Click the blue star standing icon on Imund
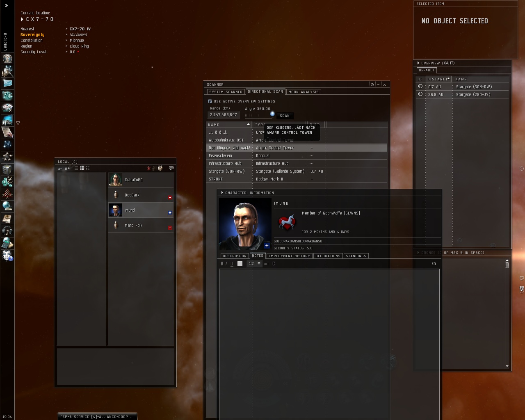This screenshot has width=525, height=420. click(x=170, y=212)
